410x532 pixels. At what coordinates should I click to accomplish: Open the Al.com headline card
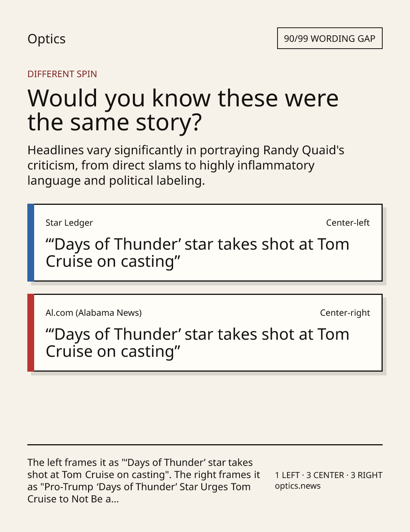pos(205,333)
